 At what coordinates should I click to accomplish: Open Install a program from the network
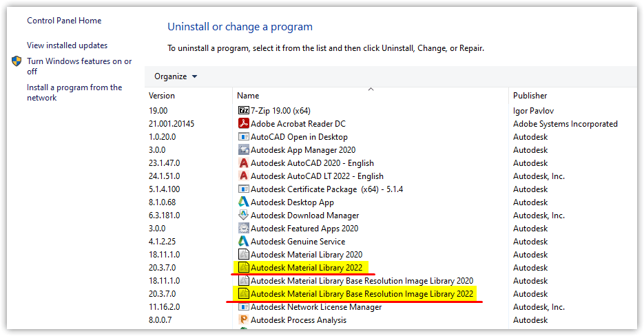tap(74, 92)
